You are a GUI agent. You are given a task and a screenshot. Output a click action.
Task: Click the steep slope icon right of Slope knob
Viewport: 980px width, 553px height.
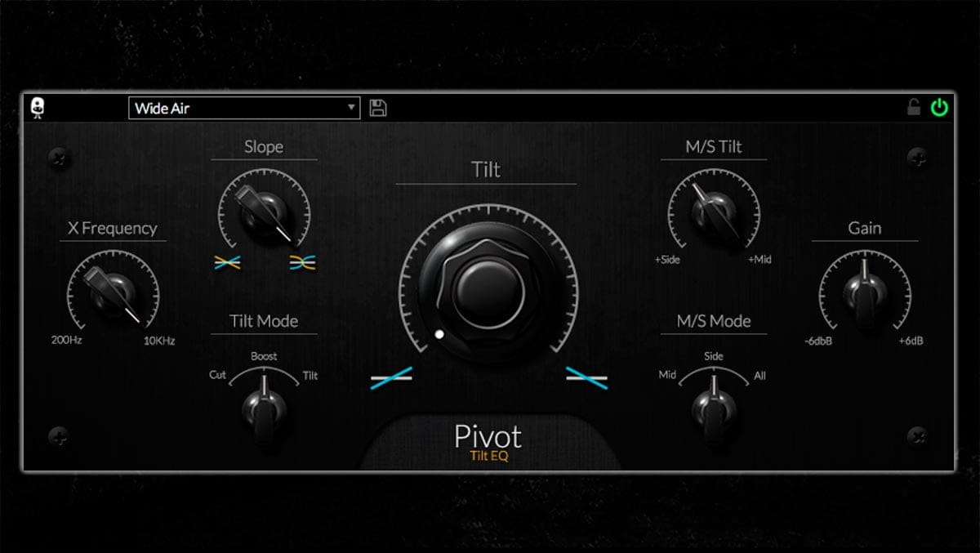(x=302, y=263)
